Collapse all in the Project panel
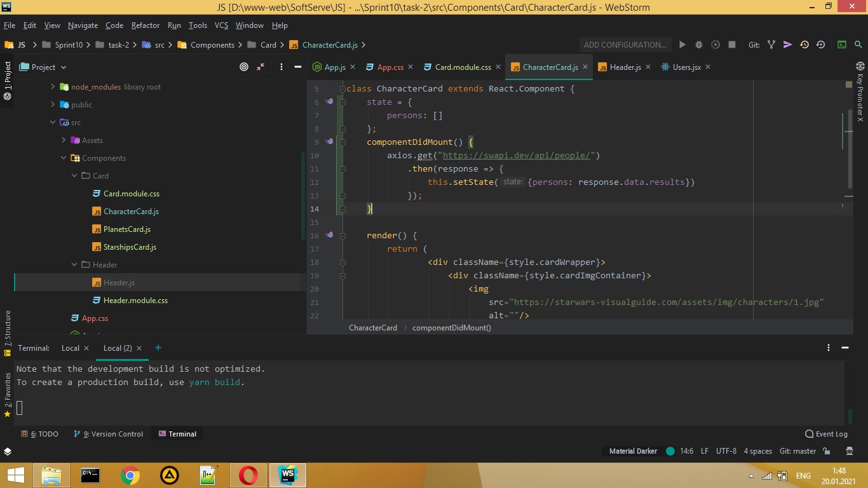Viewport: 868px width, 488px height. (261, 67)
